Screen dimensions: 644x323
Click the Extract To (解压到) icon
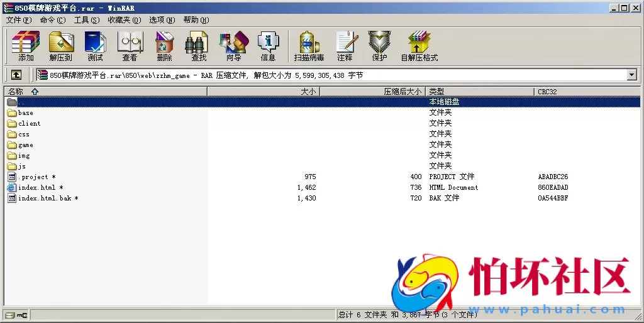click(61, 46)
